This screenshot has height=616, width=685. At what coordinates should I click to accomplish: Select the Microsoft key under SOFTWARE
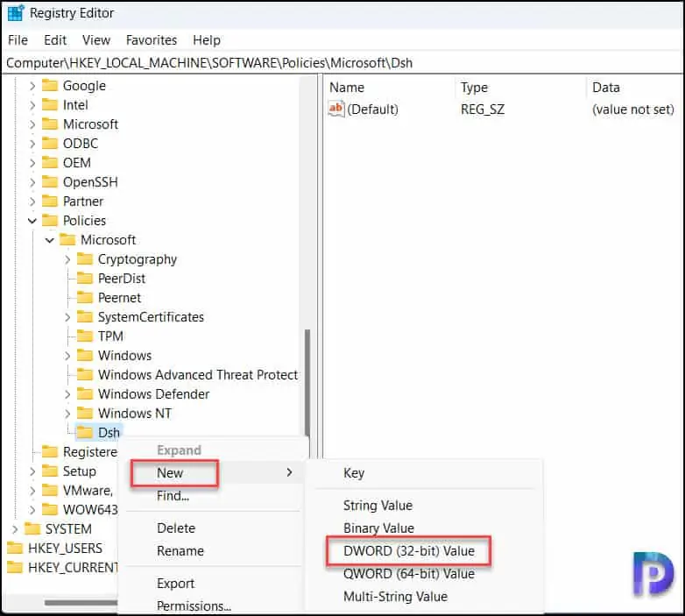point(90,124)
